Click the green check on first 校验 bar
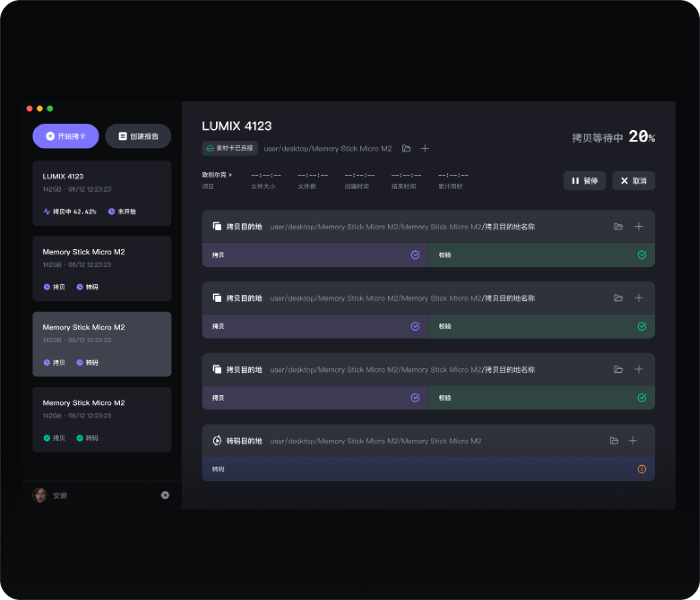 (x=641, y=255)
